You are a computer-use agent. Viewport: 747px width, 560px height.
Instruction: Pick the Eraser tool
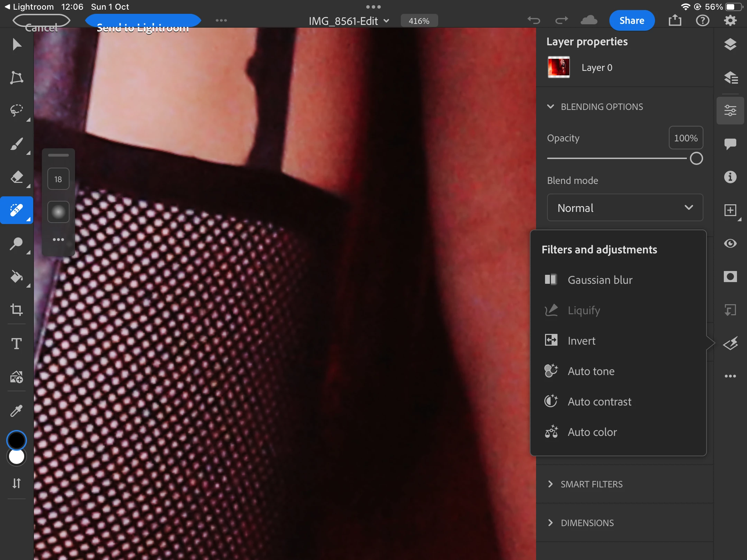(16, 177)
